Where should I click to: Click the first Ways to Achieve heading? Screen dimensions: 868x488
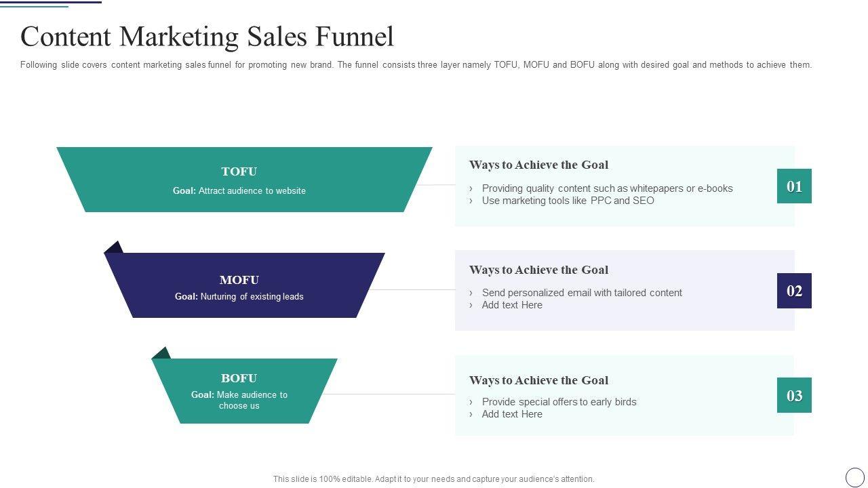click(538, 165)
